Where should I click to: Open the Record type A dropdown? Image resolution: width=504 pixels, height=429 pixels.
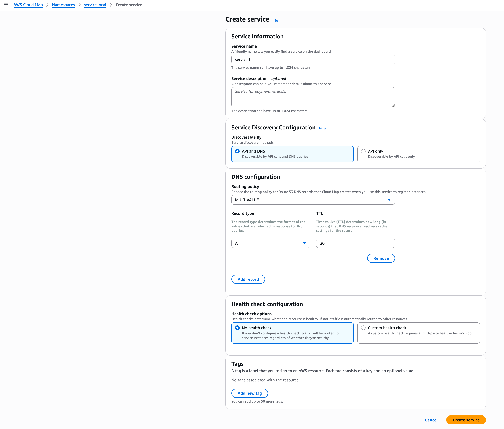(x=270, y=243)
